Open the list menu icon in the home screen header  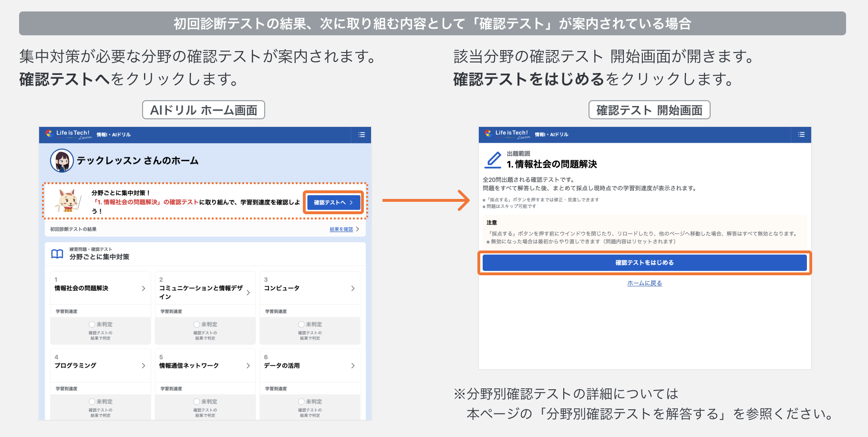[362, 135]
